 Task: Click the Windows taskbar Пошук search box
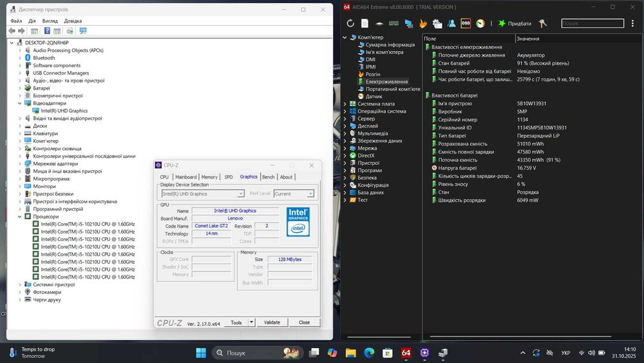[x=257, y=353]
